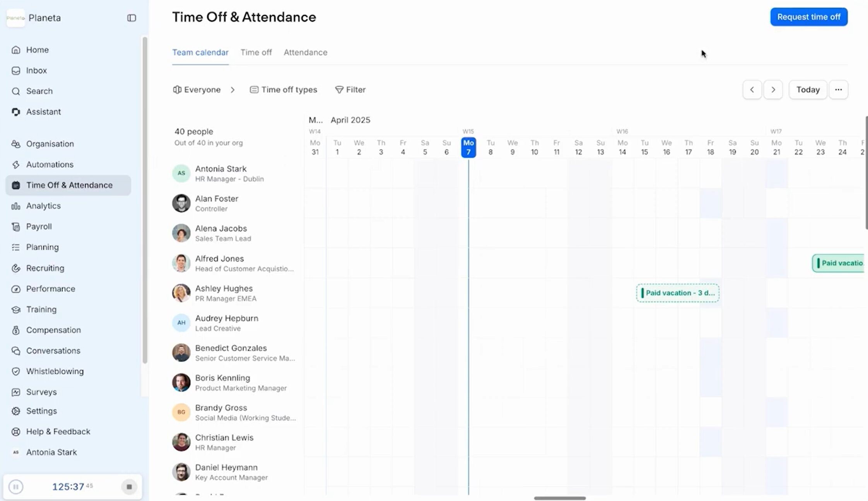
Task: Expand the Everyone group chevron
Action: point(232,90)
